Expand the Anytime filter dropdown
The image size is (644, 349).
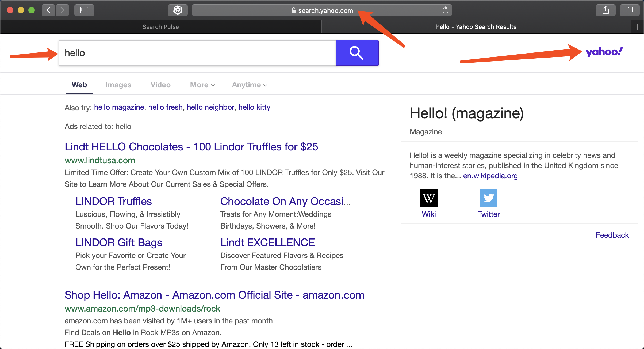click(250, 85)
